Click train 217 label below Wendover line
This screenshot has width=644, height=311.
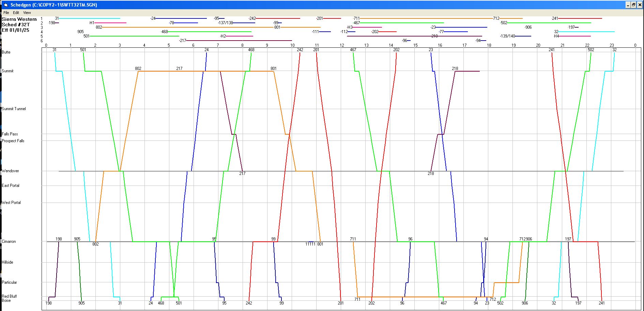click(242, 174)
